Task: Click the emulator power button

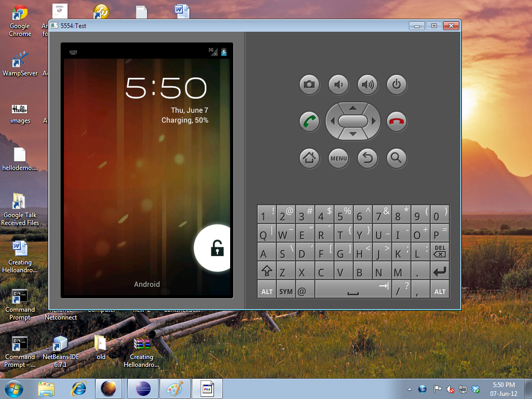Action: click(x=396, y=84)
